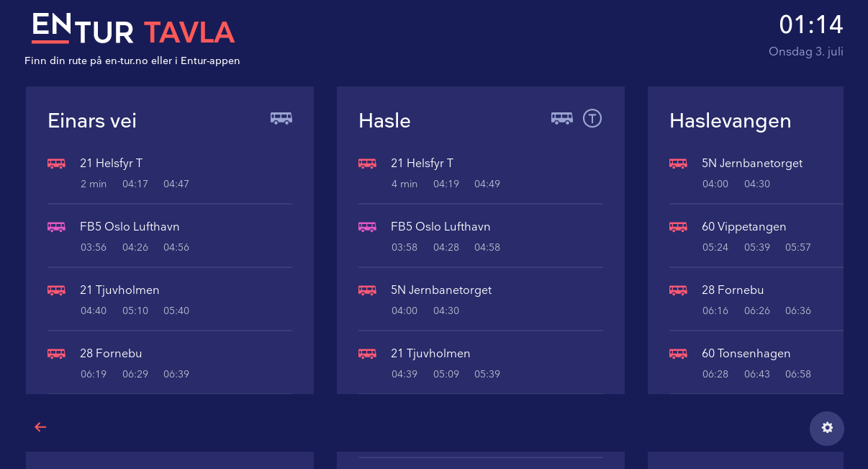Click the bus icon for 21 Helsfyr T departure
The width and height of the screenshot is (868, 469).
[56, 164]
